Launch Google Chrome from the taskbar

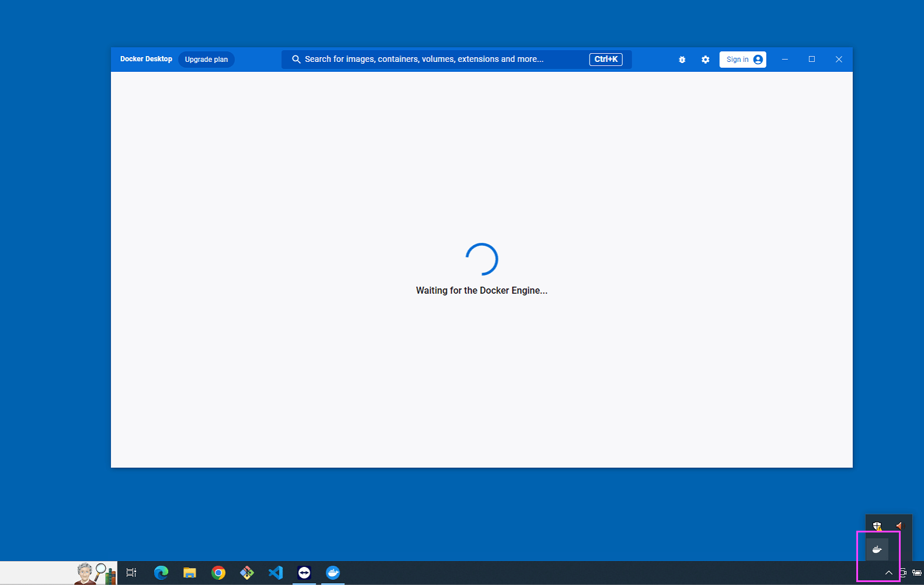(x=218, y=573)
